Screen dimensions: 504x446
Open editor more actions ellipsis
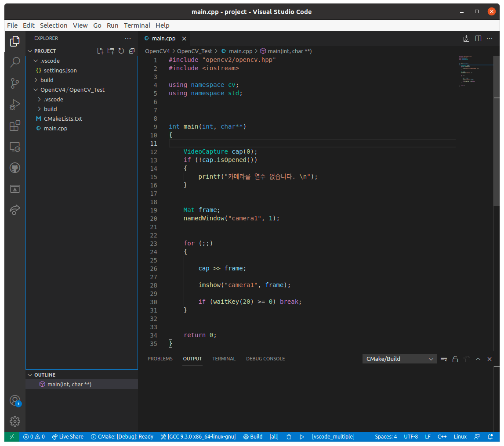(x=489, y=39)
